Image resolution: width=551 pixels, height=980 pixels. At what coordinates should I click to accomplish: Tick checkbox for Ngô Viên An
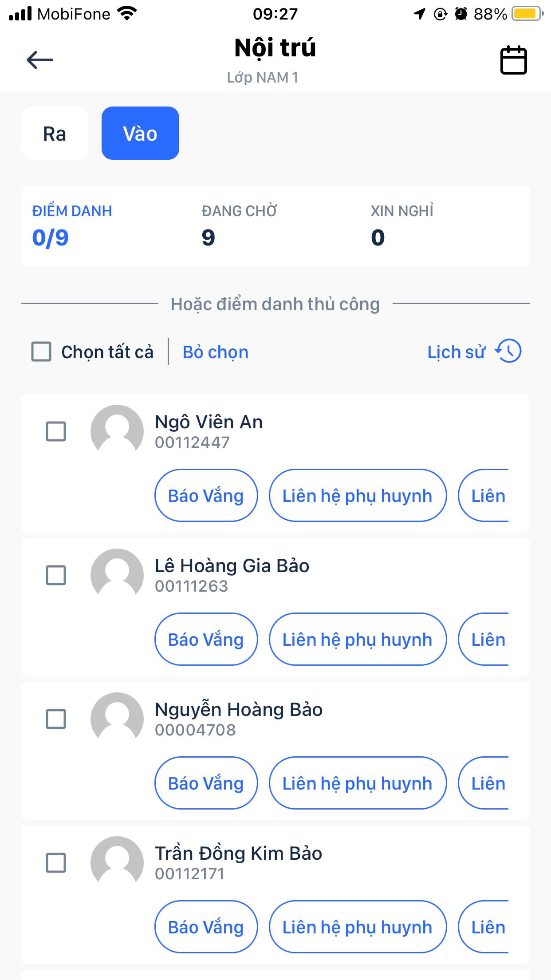pos(56,431)
